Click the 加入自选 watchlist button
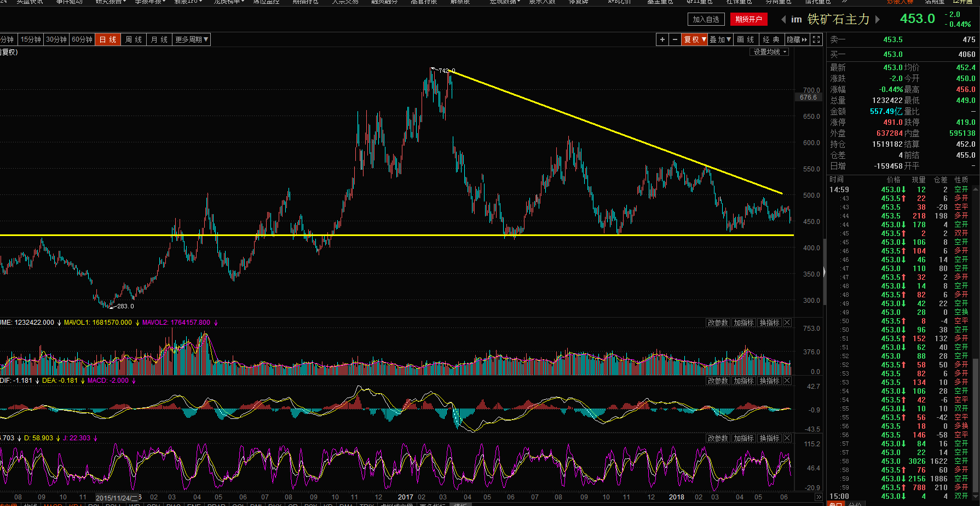Screen dimensions: 980x506 click(706, 19)
